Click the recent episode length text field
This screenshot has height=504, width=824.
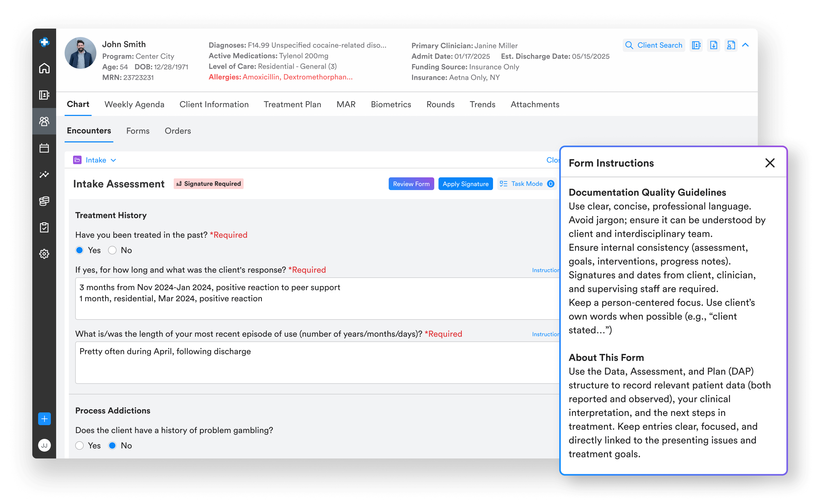point(317,362)
